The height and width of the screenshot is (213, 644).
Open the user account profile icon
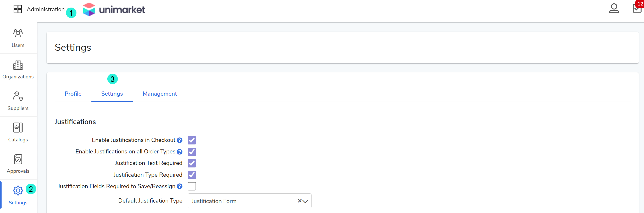pos(614,9)
